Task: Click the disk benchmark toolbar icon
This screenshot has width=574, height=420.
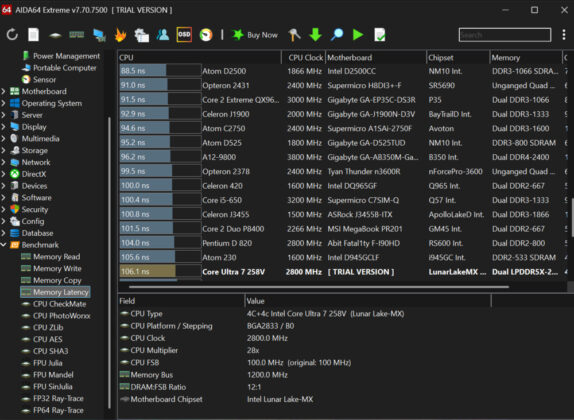Action: click(x=55, y=35)
